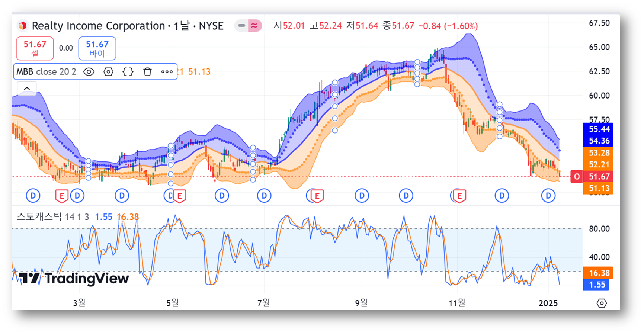Click the 51.67 sell button

tap(35, 48)
